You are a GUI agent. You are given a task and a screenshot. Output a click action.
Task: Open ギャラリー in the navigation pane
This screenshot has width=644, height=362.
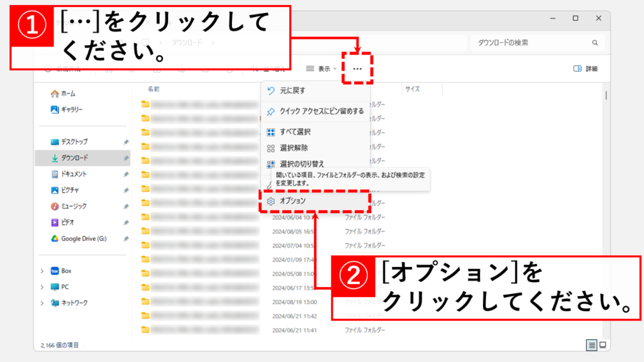[71, 109]
